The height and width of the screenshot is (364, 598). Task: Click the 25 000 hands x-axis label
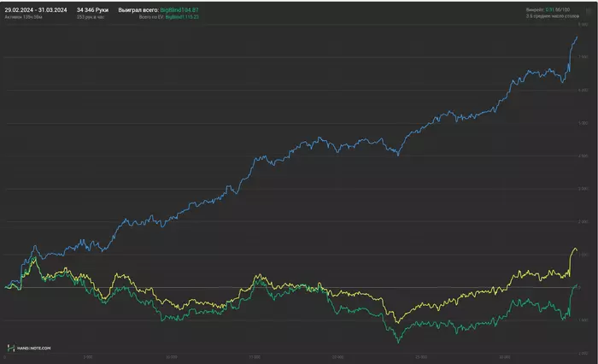(421, 357)
